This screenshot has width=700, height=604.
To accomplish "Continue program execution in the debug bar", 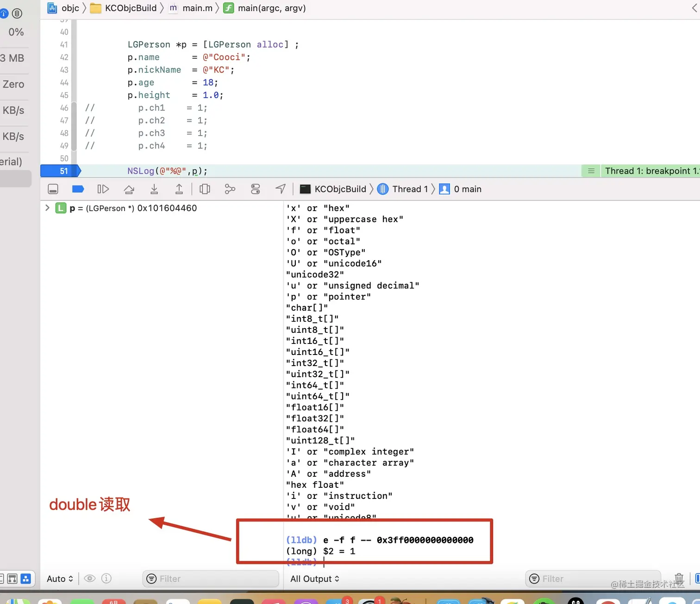I will (103, 189).
